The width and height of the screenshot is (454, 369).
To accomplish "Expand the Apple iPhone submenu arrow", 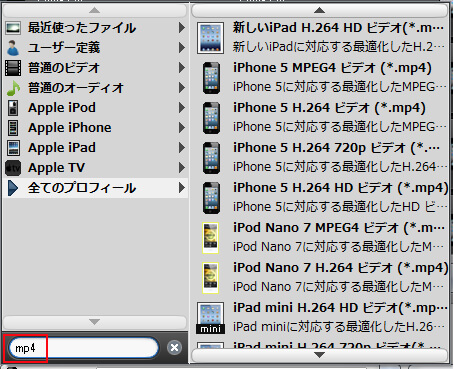I will click(x=181, y=128).
